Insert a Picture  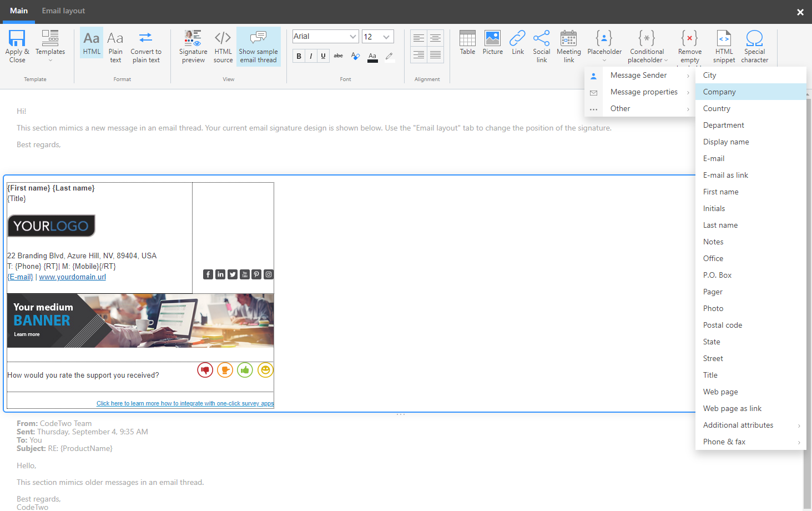click(492, 46)
